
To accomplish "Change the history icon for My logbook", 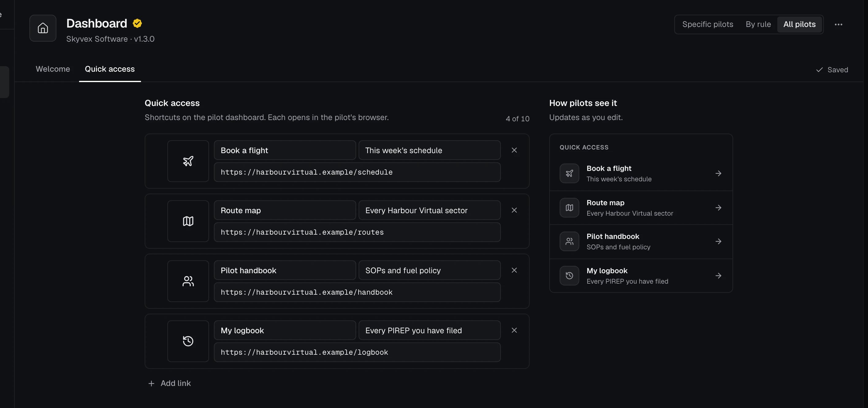I will (x=188, y=341).
